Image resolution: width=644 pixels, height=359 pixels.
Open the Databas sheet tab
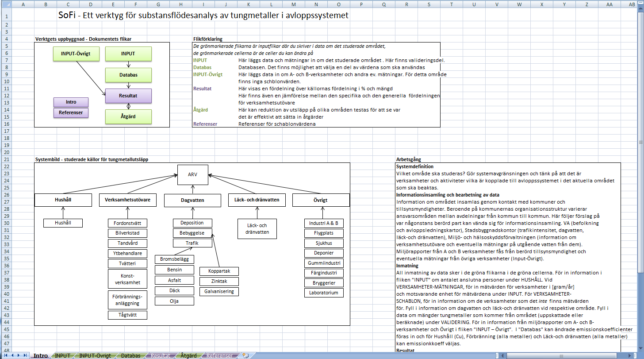point(131,355)
